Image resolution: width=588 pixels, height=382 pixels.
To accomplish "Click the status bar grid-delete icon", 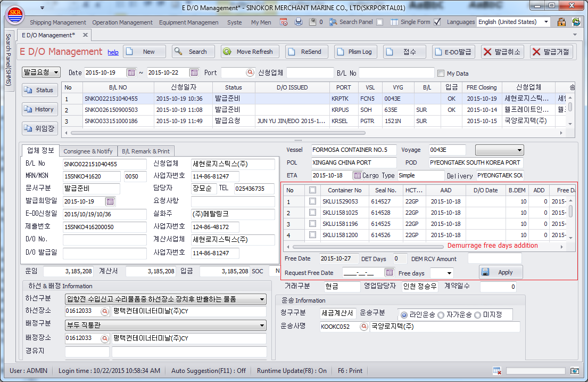I will pos(497,371).
